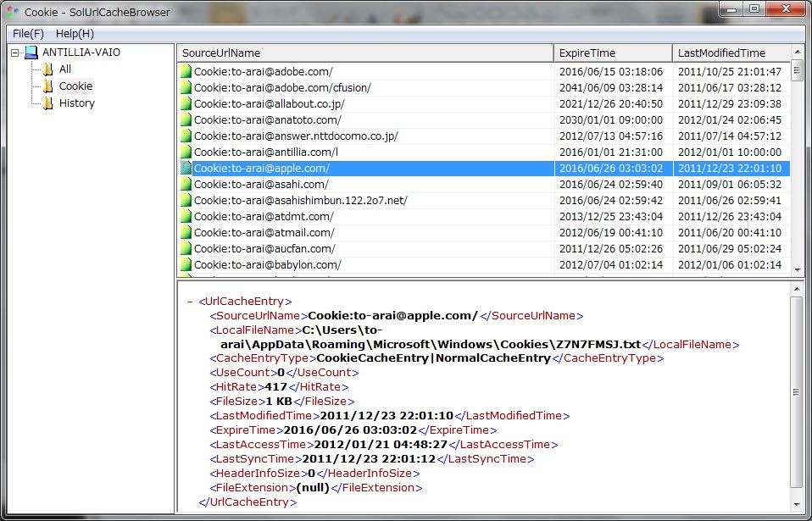
Task: Click SolUrlCacheBrowser title bar app icon
Action: click(x=14, y=13)
